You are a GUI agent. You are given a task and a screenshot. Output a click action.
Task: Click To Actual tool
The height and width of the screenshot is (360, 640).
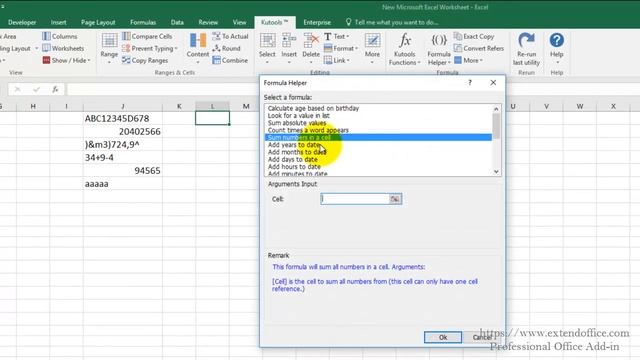pyautogui.click(x=230, y=36)
